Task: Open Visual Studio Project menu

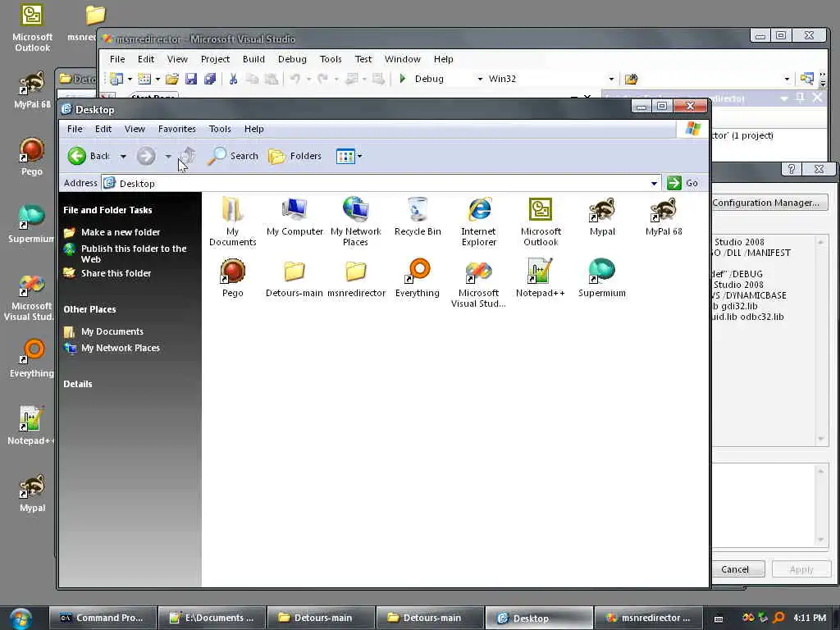Action: (x=215, y=59)
